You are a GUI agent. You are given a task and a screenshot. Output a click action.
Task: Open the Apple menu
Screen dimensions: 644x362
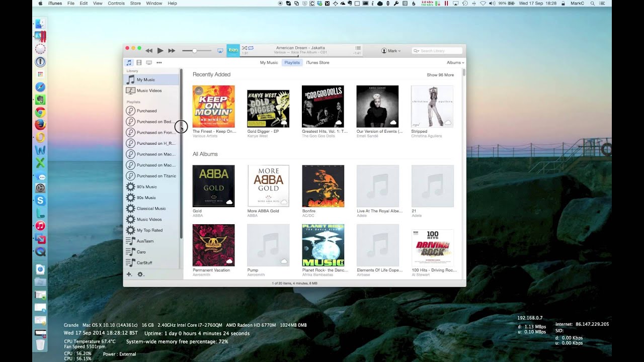(x=40, y=3)
